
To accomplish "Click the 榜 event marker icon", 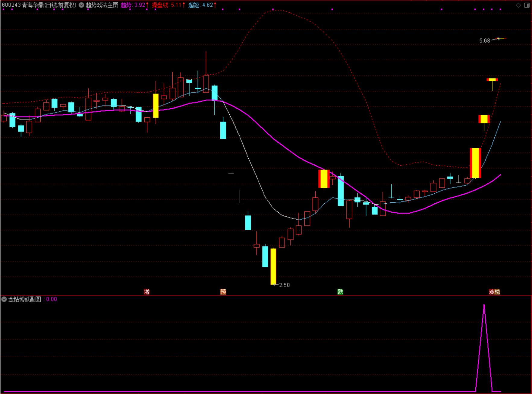I will click(x=497, y=292).
